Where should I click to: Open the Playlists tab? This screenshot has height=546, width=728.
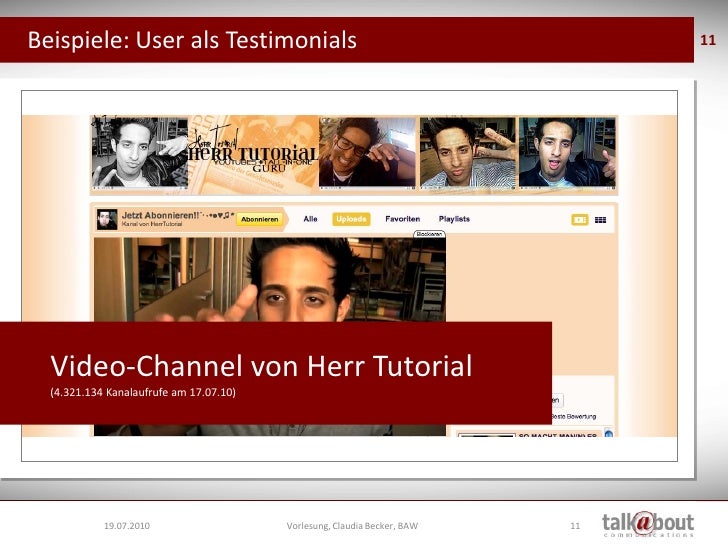[x=454, y=219]
